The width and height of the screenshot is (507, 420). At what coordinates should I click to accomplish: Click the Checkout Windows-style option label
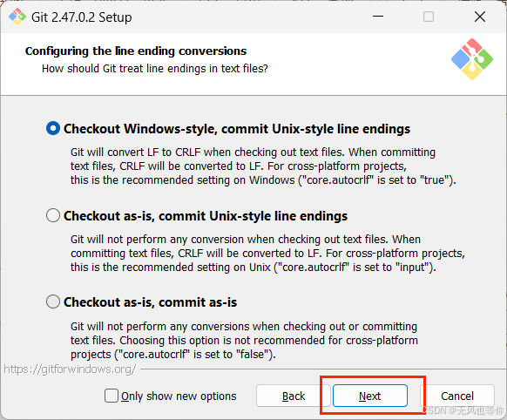(237, 129)
